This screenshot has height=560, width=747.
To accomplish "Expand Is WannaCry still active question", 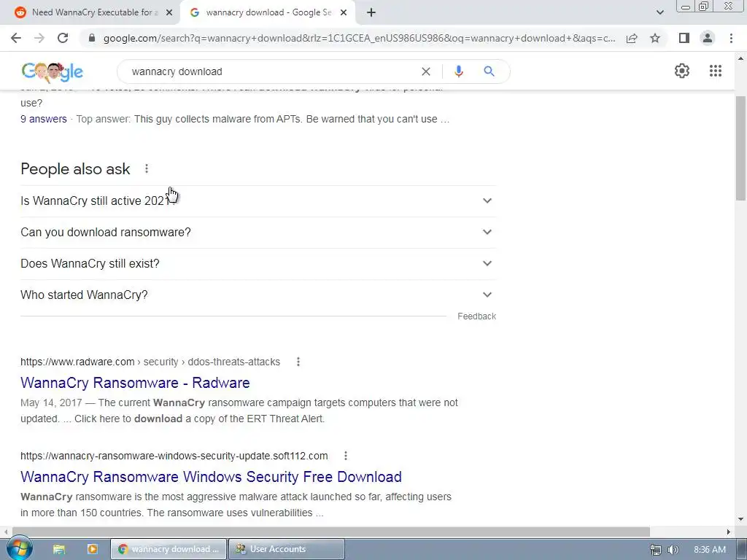I will click(258, 201).
